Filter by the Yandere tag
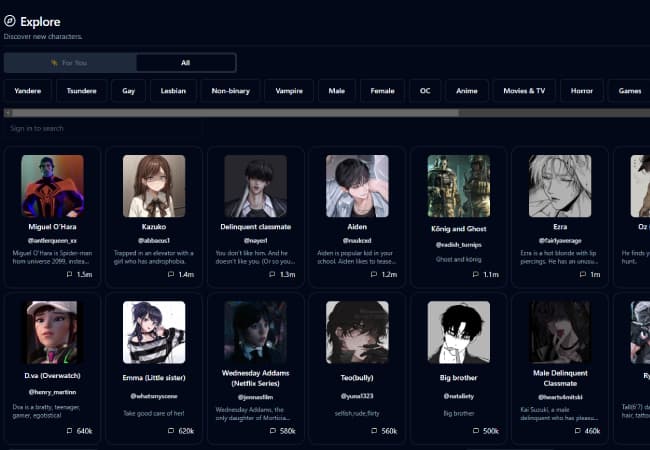This screenshot has width=650, height=450. [x=28, y=91]
